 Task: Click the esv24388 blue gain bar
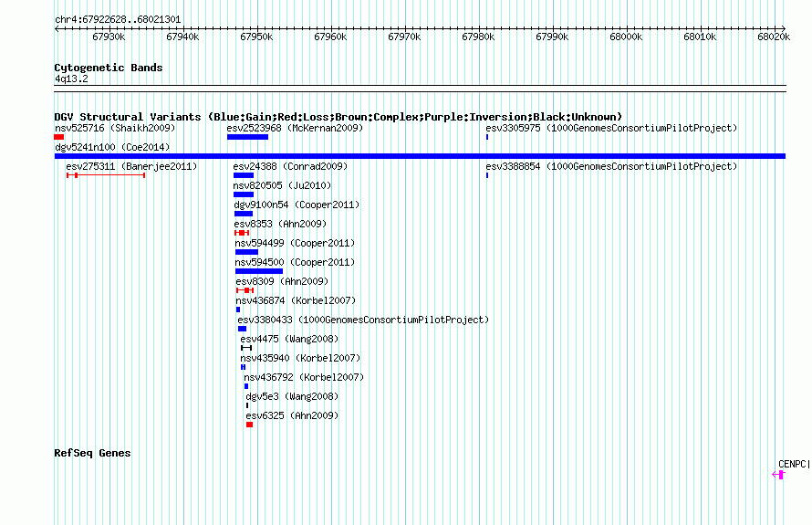coord(244,175)
